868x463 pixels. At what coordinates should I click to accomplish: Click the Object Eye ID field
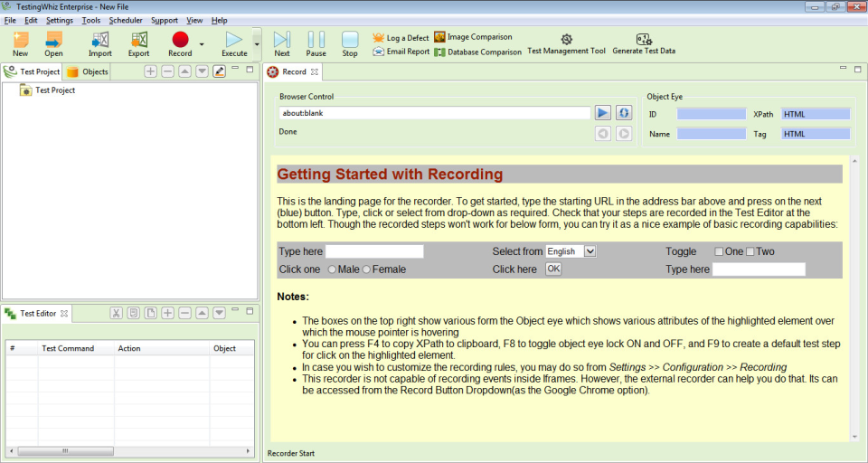712,114
